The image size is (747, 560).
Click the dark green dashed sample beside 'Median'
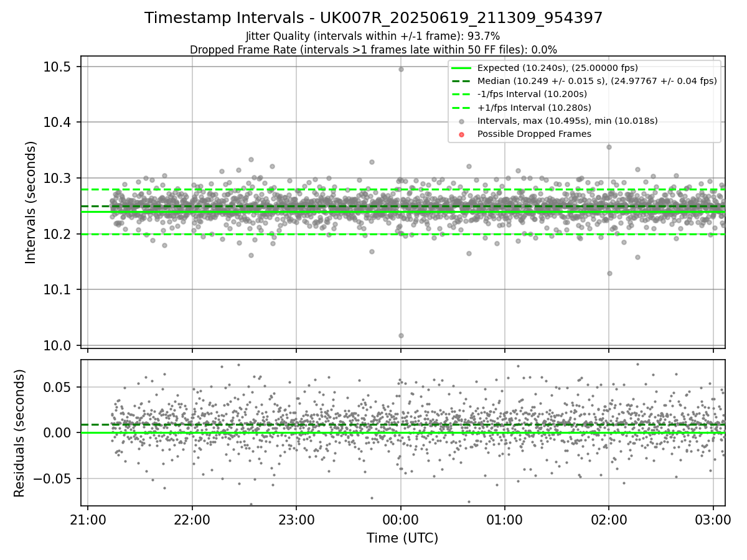click(460, 82)
